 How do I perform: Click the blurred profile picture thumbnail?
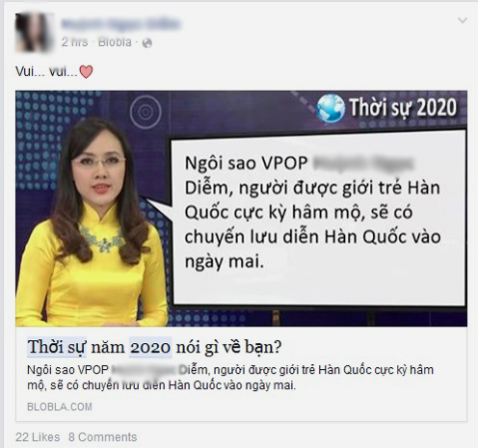coord(35,32)
